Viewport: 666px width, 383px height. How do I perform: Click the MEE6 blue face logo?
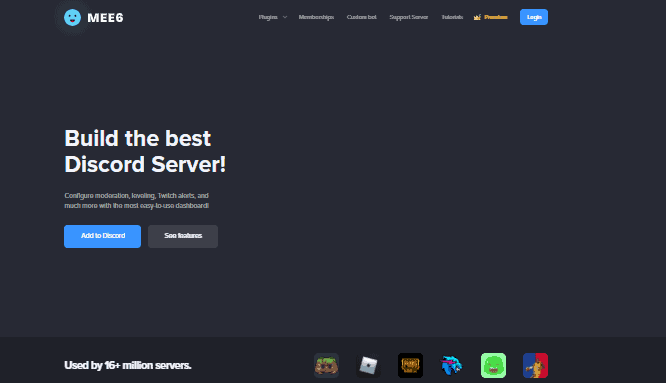click(x=72, y=17)
